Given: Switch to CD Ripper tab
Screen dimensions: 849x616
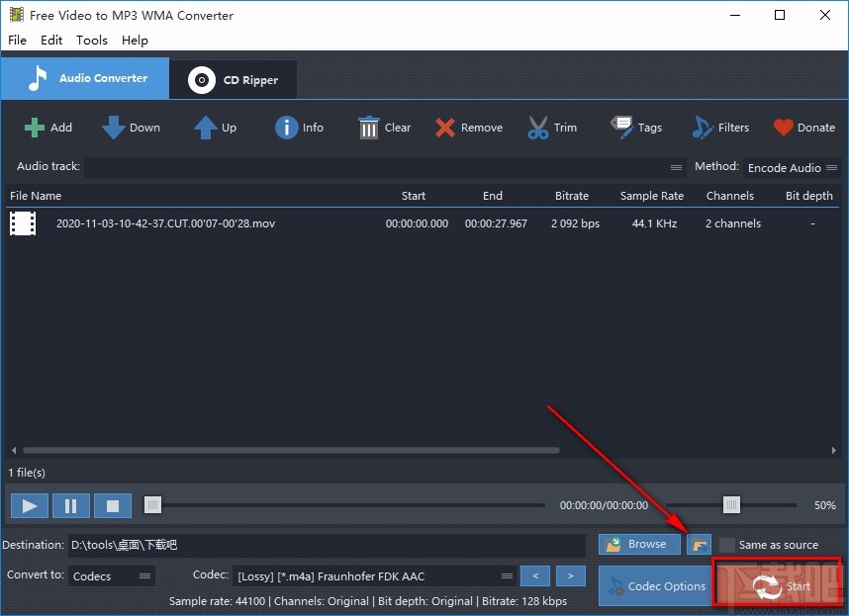Looking at the screenshot, I should 234,79.
